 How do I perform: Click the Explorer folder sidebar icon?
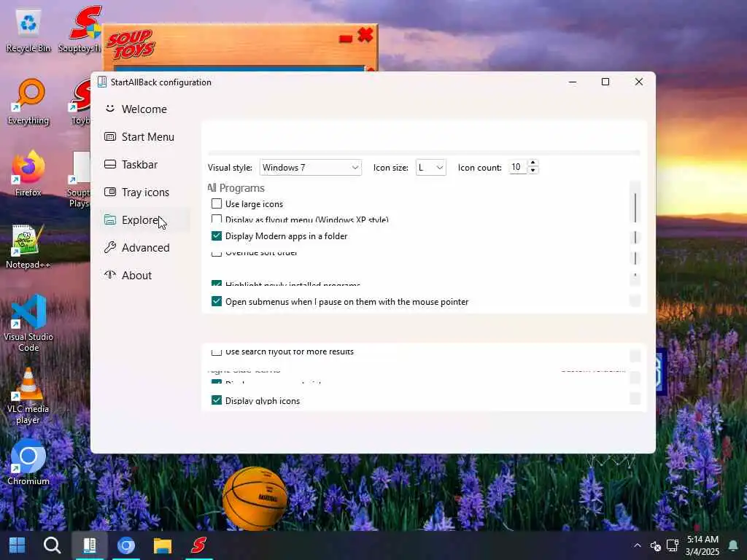pos(110,219)
